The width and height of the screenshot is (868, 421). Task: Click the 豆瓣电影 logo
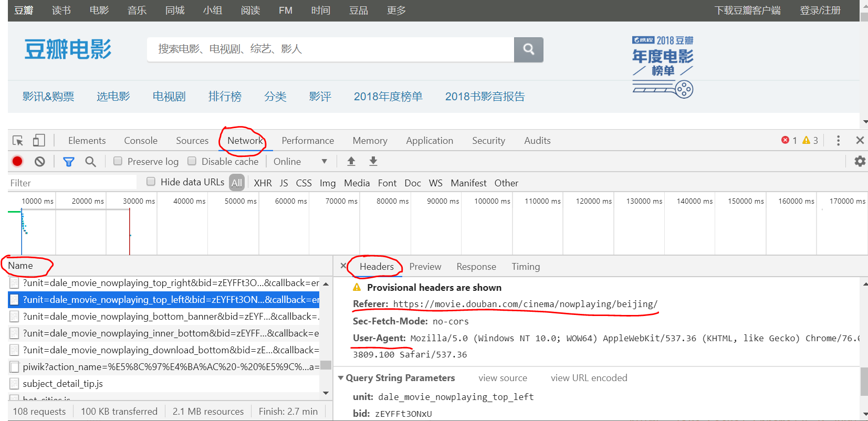point(68,49)
